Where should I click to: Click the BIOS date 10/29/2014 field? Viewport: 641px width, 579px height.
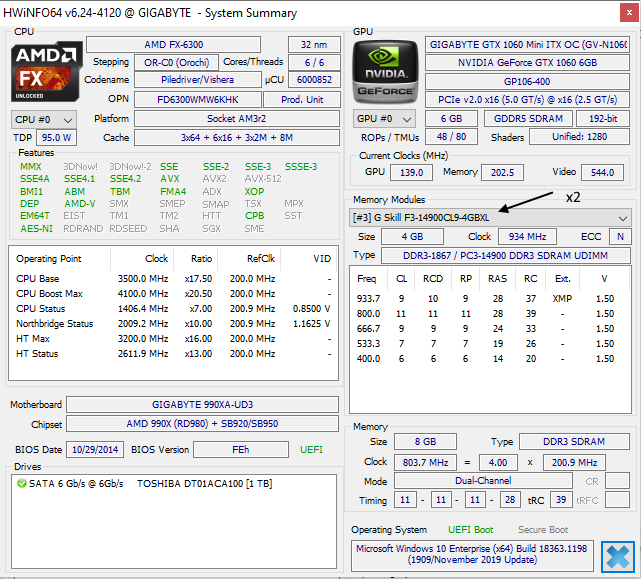[x=95, y=450]
